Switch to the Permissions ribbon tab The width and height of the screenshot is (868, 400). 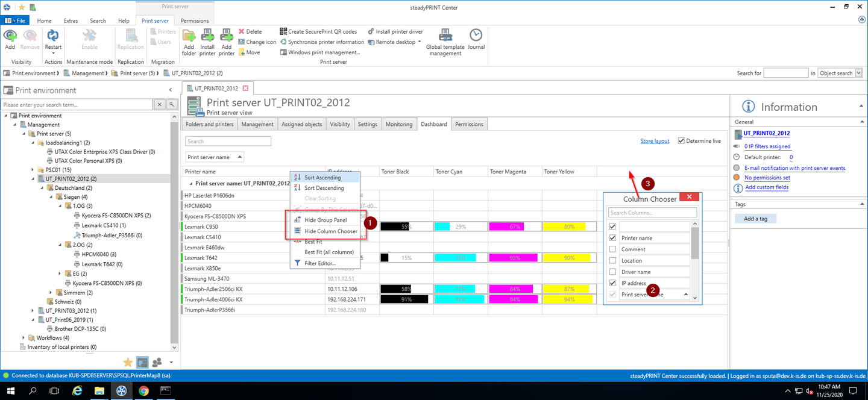[x=195, y=20]
